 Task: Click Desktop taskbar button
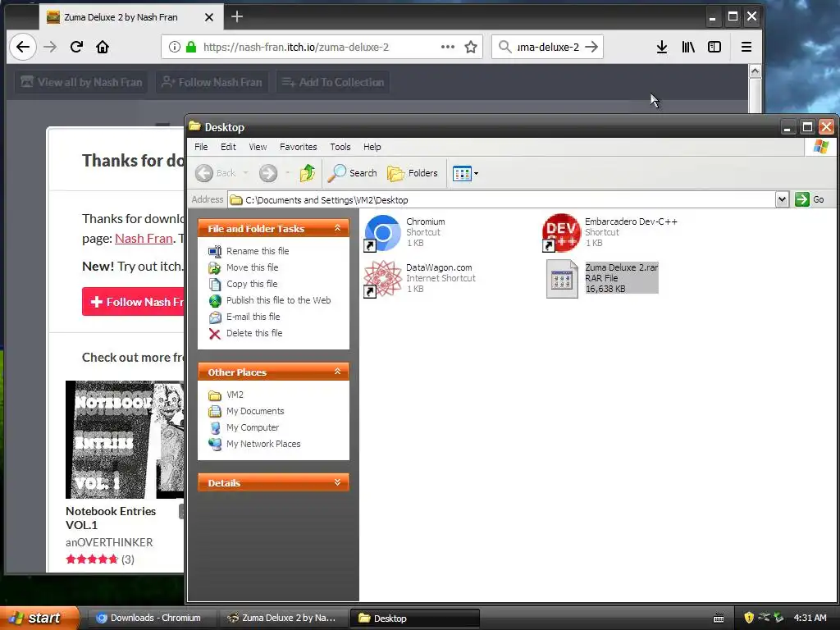click(x=414, y=618)
